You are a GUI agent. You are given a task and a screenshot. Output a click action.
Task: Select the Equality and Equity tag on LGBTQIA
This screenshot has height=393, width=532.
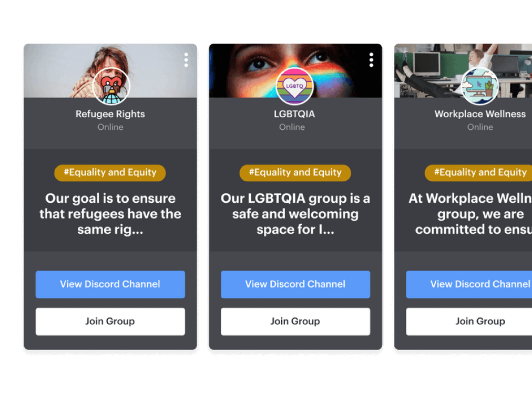pos(295,173)
